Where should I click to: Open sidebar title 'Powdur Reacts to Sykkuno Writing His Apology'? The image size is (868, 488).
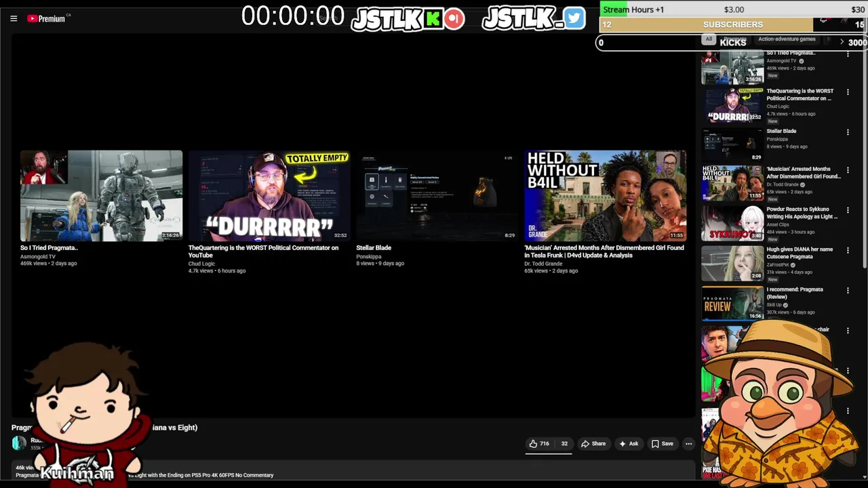[802, 213]
